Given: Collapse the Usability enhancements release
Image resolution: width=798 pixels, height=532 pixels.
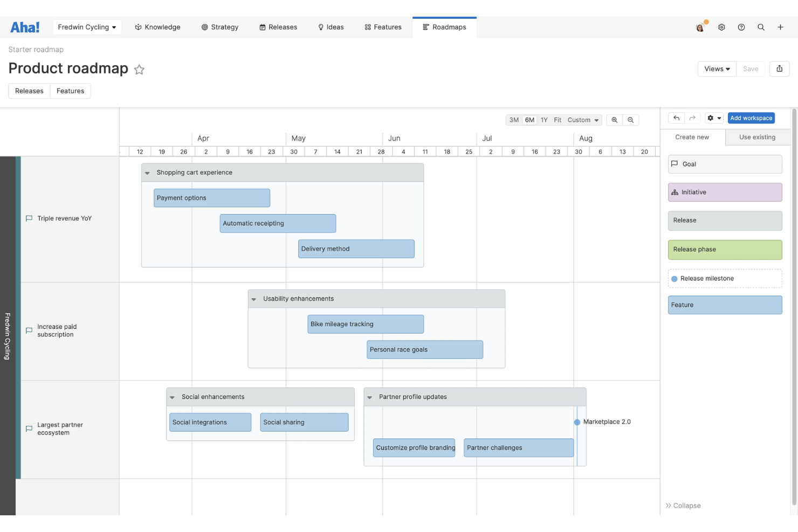Looking at the screenshot, I should [x=254, y=299].
